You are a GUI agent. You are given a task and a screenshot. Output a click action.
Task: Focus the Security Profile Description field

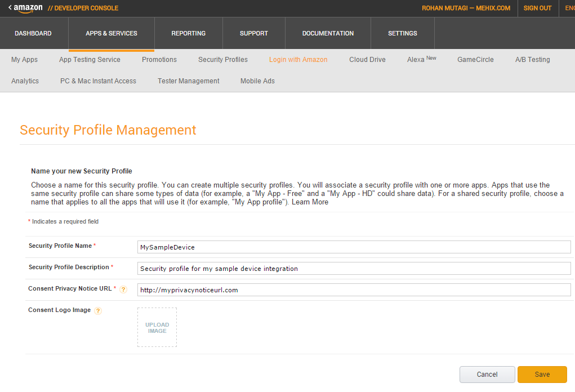pos(354,269)
